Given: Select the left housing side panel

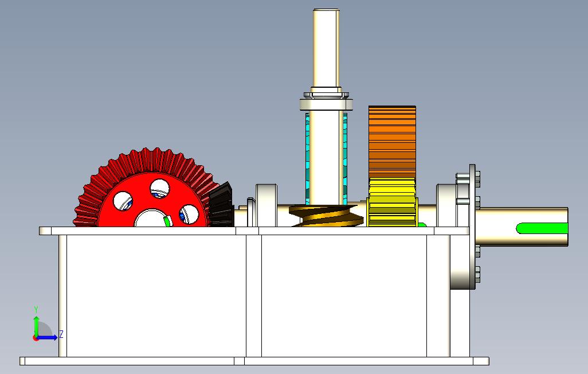Looking at the screenshot, I should (156, 296).
